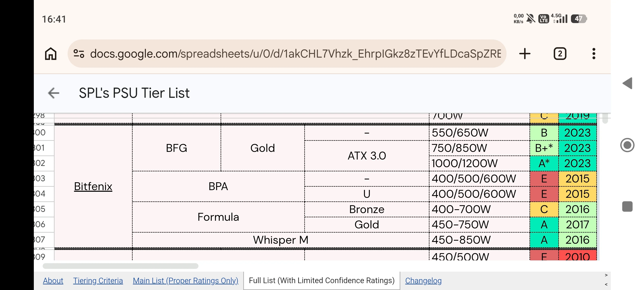Open the tab switcher showing 2 tabs
The image size is (644, 290).
point(560,54)
